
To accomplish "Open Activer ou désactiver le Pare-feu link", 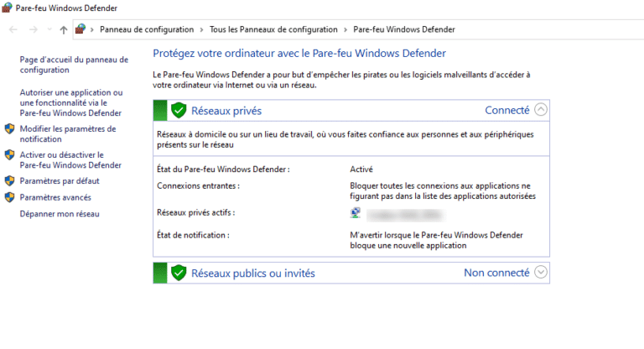I will click(x=70, y=160).
